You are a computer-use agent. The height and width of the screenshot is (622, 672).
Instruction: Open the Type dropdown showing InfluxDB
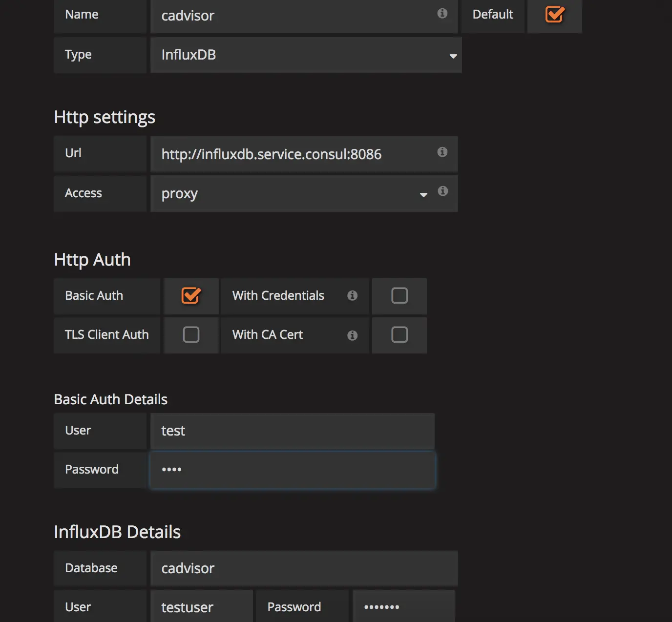click(x=306, y=55)
